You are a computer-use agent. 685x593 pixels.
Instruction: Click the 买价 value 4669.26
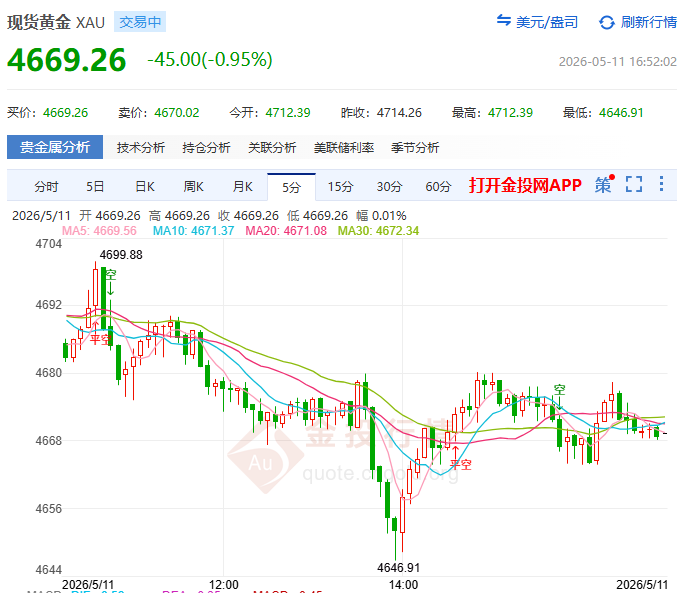coord(66,113)
